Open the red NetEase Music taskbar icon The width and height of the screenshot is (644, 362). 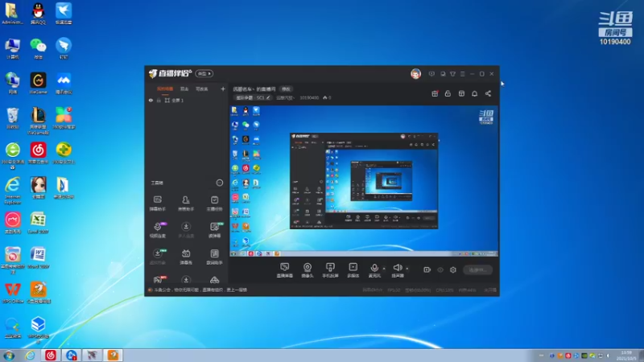pyautogui.click(x=51, y=356)
